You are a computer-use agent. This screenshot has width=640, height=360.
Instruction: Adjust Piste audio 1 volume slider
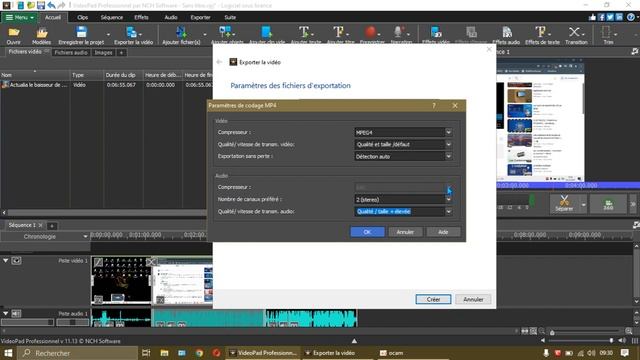tap(28, 322)
